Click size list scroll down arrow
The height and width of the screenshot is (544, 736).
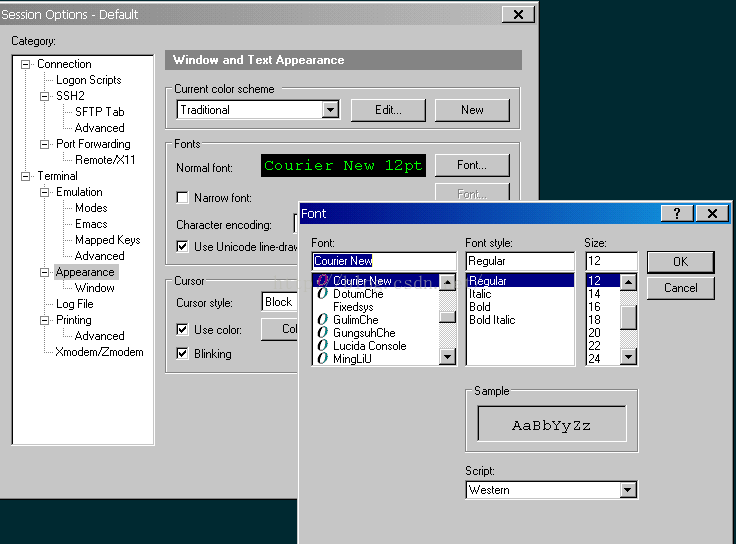(x=628, y=357)
